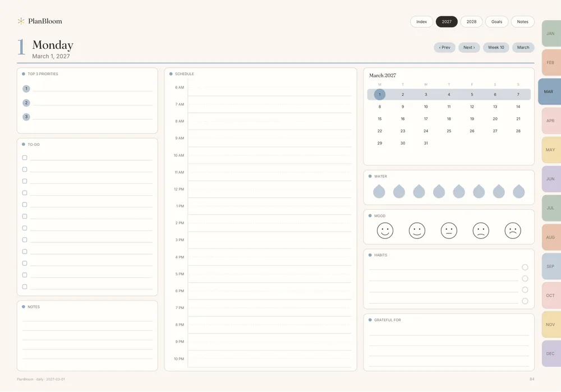The width and height of the screenshot is (561, 392).
Task: Select March 25 in mini calendar
Action: point(449,131)
